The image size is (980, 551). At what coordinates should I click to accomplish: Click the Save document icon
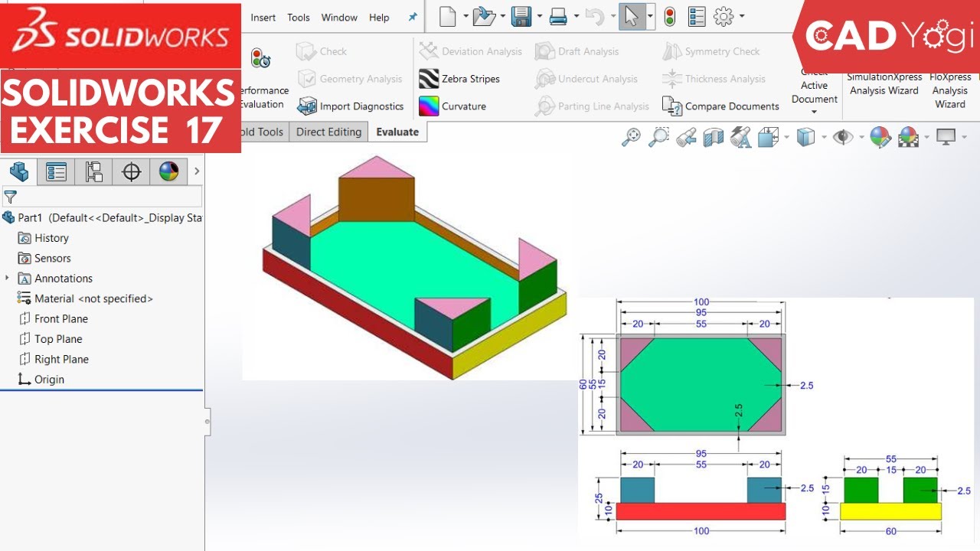tap(521, 16)
